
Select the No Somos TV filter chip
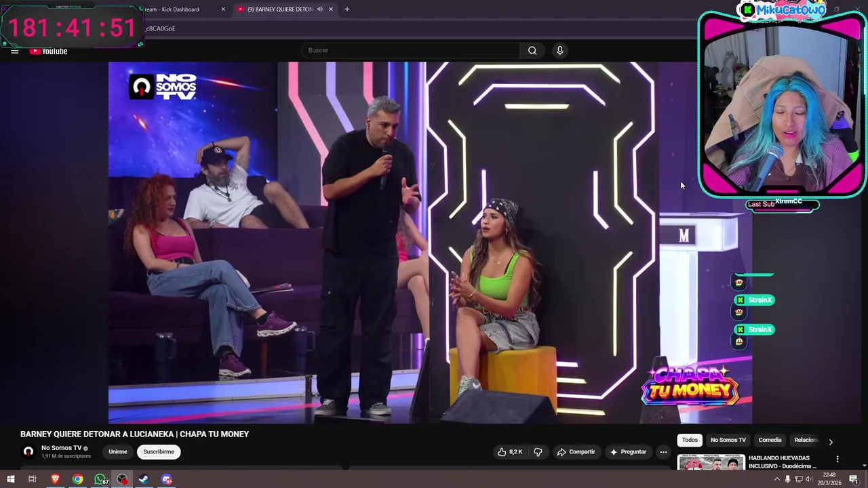tap(728, 440)
